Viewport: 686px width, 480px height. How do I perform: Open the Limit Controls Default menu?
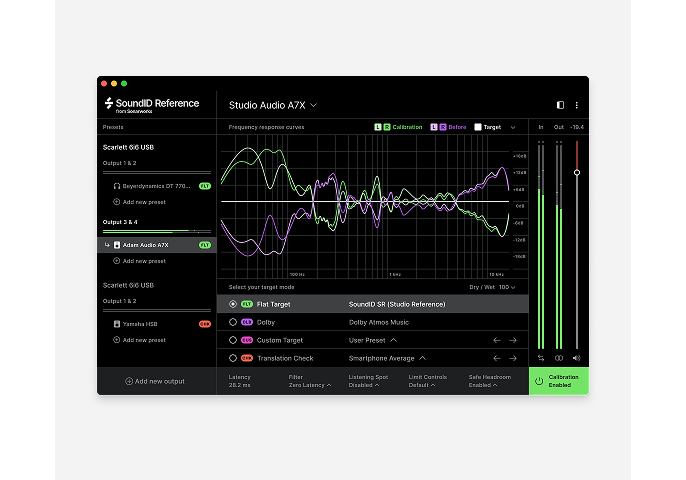(427, 381)
